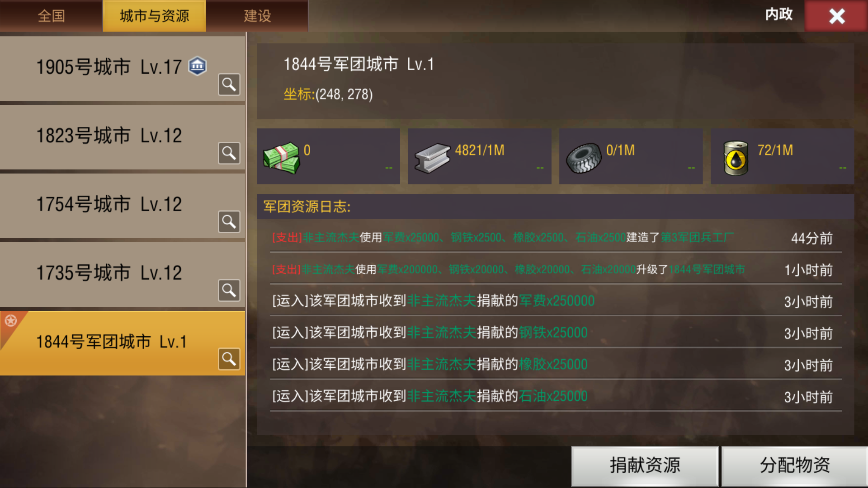Click magnifier icon for 1823号城市

pos(229,153)
